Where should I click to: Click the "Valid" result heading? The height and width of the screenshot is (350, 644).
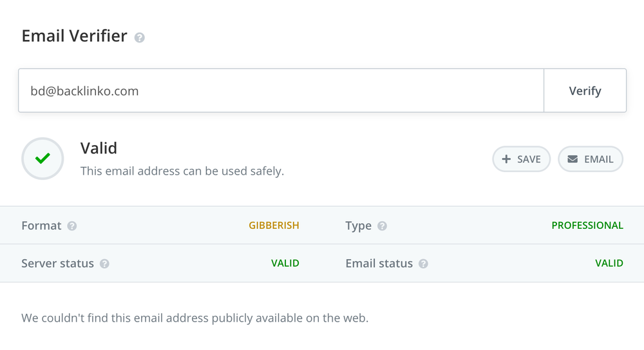click(x=99, y=148)
